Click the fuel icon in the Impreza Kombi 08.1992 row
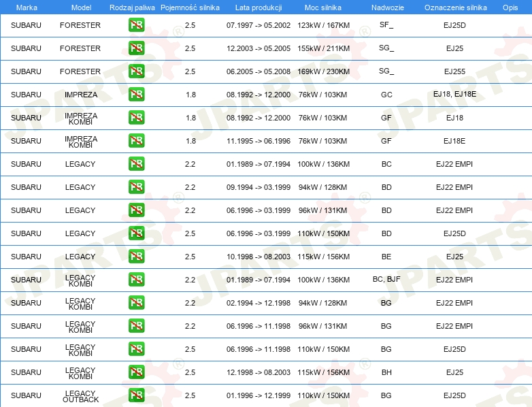This screenshot has width=532, height=407. point(136,118)
